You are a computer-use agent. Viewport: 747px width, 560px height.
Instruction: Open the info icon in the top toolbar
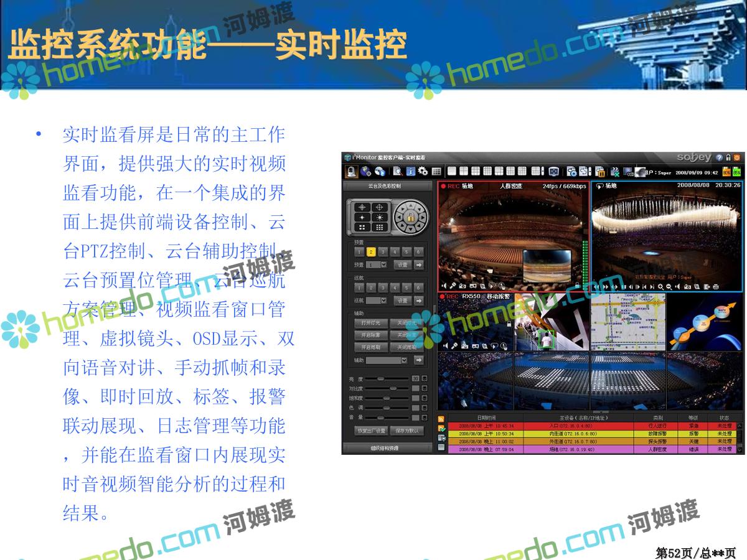(x=411, y=172)
